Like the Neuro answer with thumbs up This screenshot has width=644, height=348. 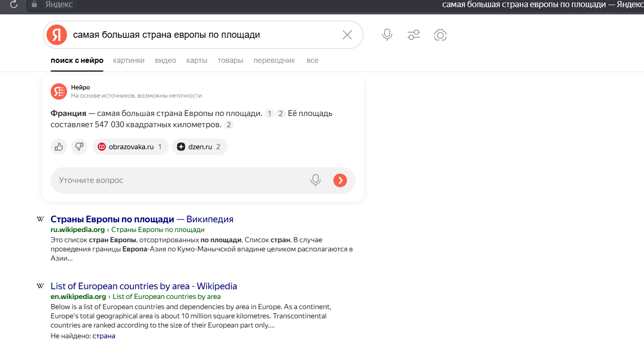tap(59, 147)
